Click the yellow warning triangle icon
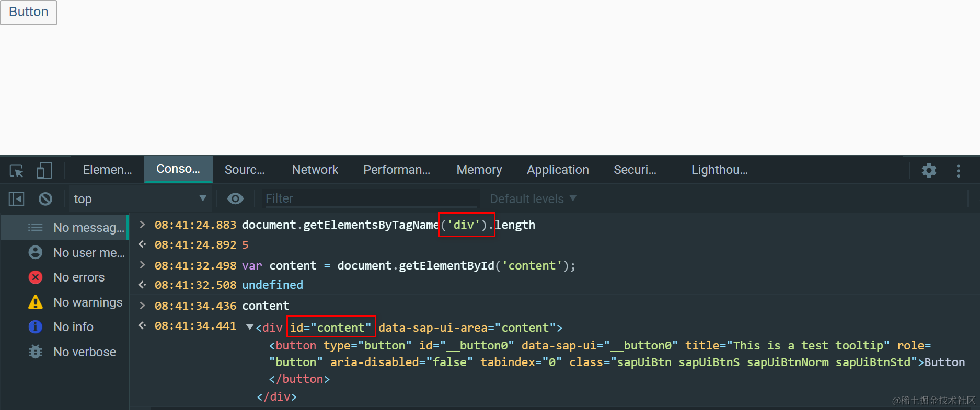Image resolution: width=980 pixels, height=410 pixels. (36, 302)
